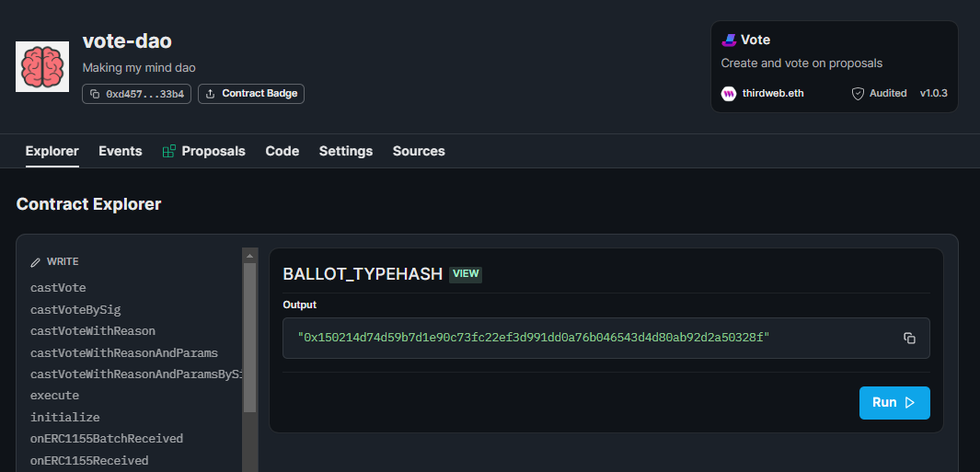Open the Code tab
This screenshot has width=980, height=472.
(282, 151)
